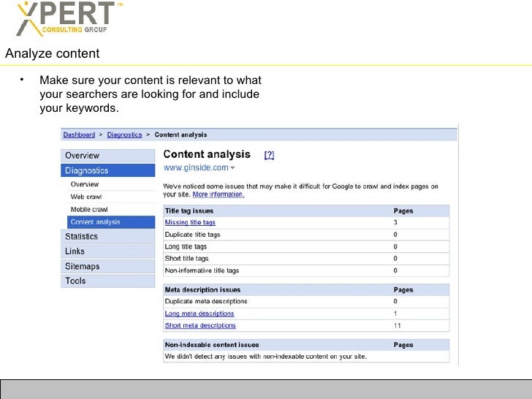This screenshot has width=532, height=399.
Task: Click the [?] help link beside Content analysis
Action: (269, 155)
